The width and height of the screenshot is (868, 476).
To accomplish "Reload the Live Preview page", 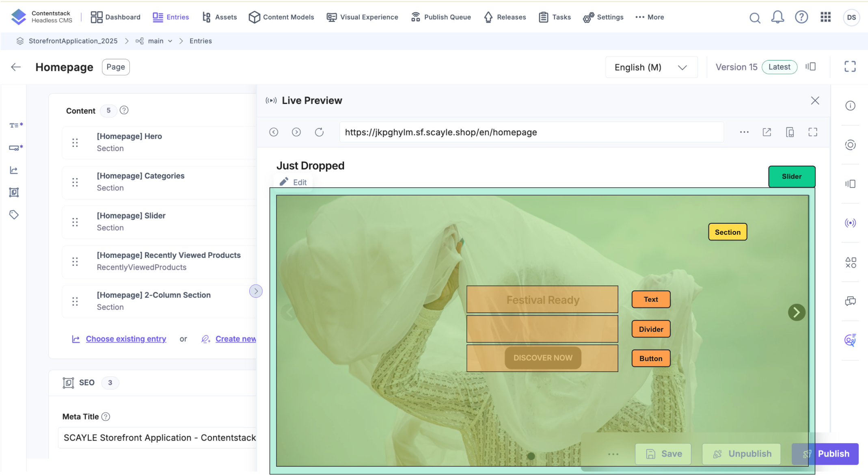I will [319, 132].
